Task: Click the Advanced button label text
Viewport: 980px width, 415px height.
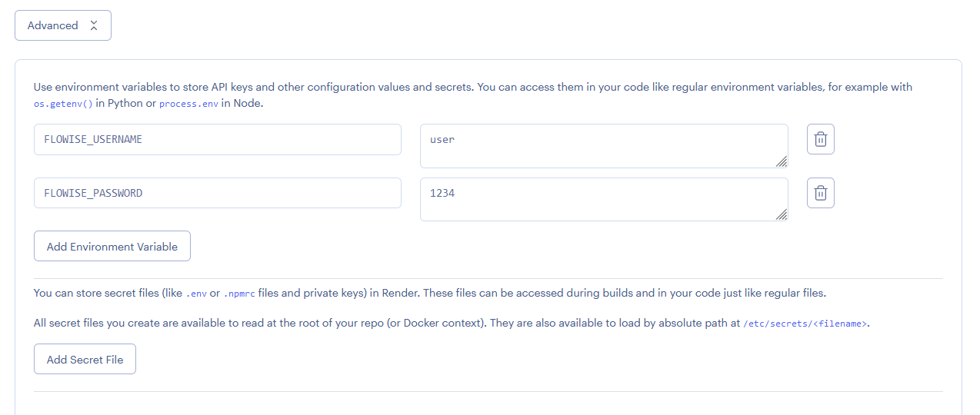Action: (52, 25)
